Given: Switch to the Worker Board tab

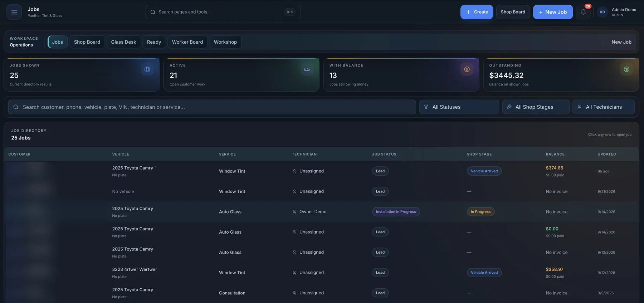Looking at the screenshot, I should (187, 42).
